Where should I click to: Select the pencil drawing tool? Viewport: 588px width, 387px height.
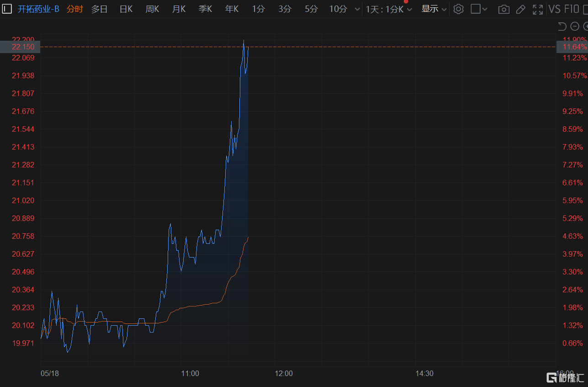(520, 9)
